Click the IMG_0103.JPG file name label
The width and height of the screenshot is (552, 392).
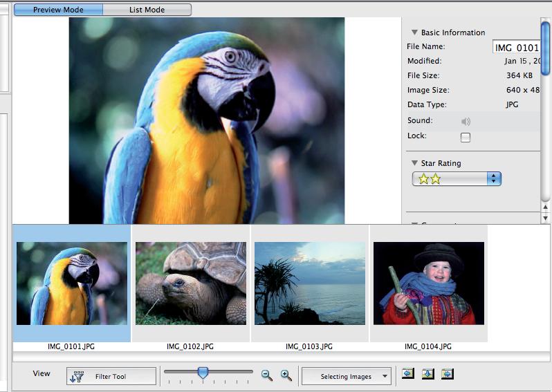coord(309,346)
